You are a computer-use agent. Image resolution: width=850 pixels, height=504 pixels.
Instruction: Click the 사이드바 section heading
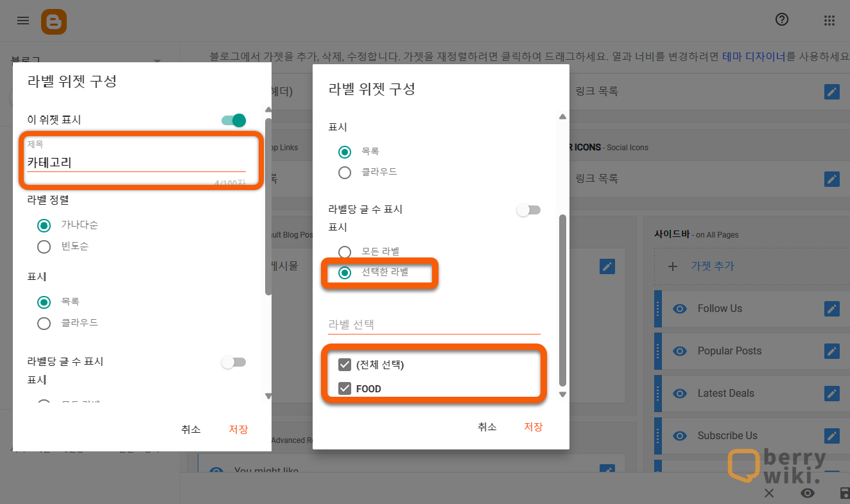coord(672,235)
